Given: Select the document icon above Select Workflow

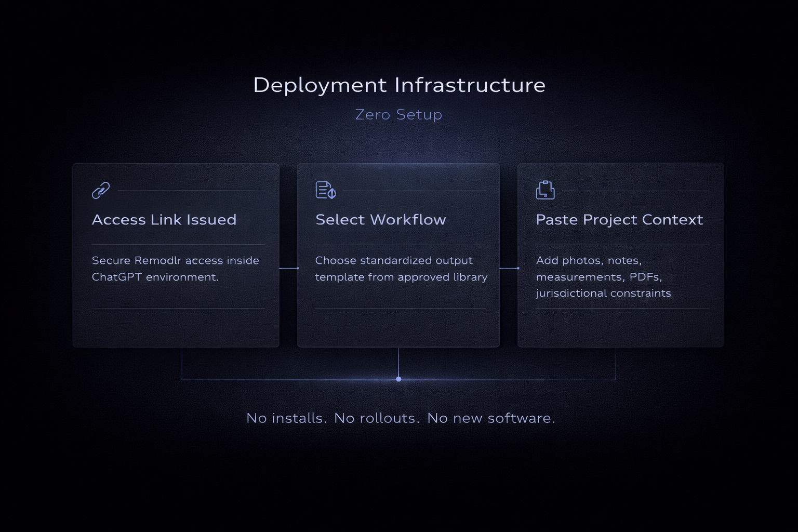Looking at the screenshot, I should 323,190.
